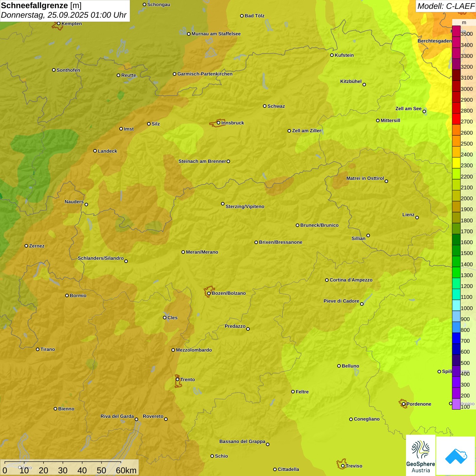Click the Brixen/Bressanone label

pyautogui.click(x=280, y=242)
